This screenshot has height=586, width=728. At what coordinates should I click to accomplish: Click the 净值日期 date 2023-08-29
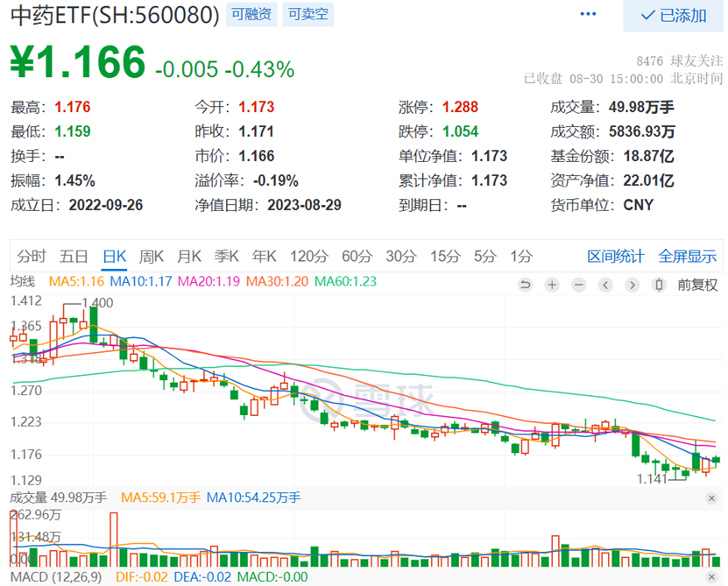click(304, 205)
